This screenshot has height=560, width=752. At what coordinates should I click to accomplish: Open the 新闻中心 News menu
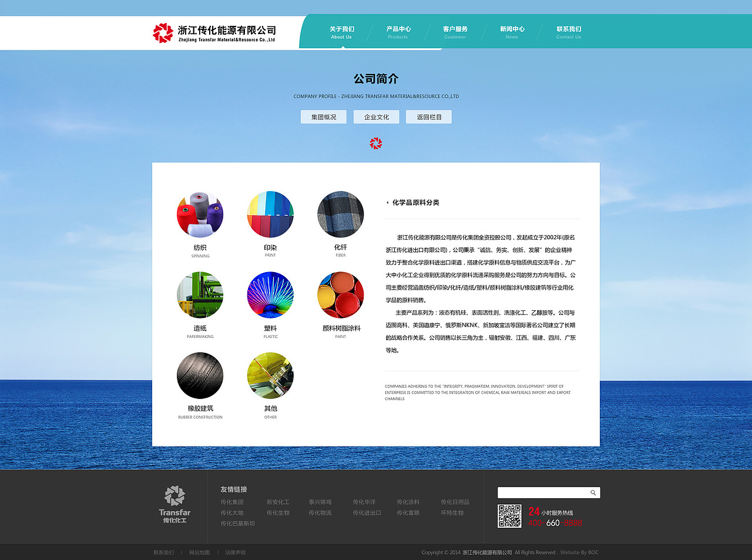tap(512, 32)
